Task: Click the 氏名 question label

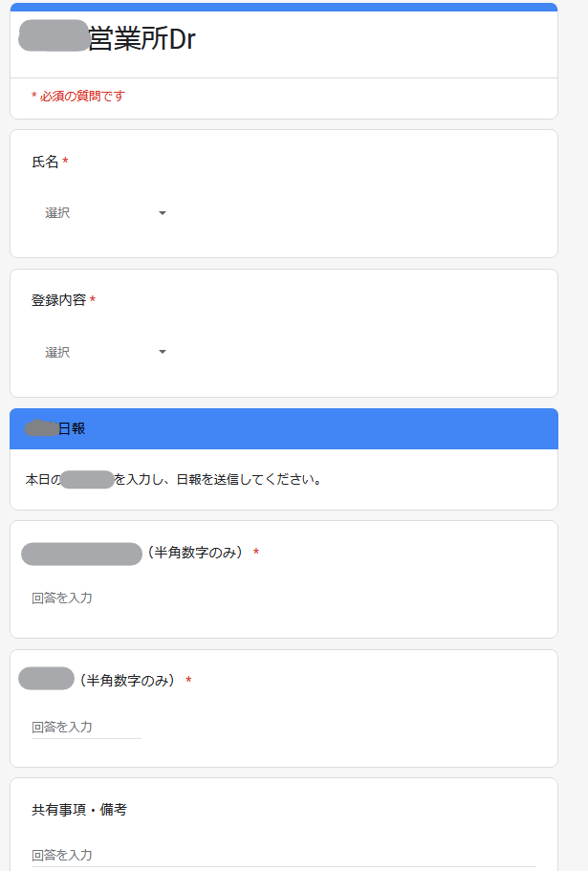Action: 45,162
